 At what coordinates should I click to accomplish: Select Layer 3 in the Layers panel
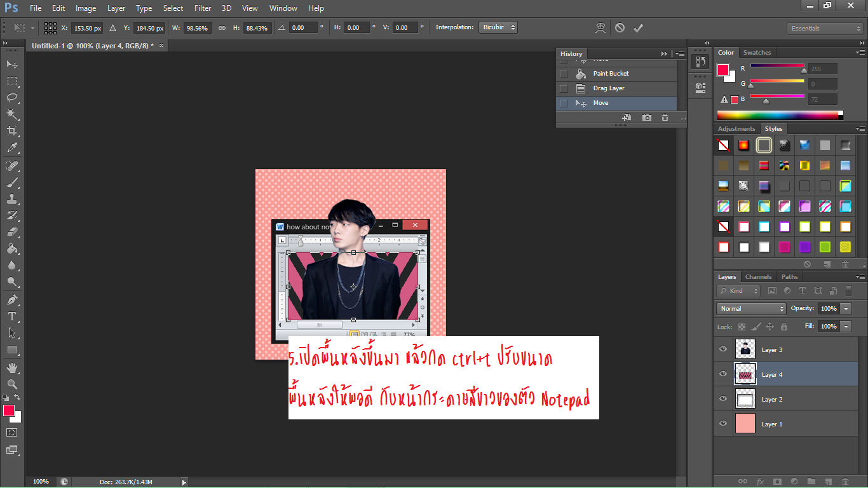tap(785, 349)
